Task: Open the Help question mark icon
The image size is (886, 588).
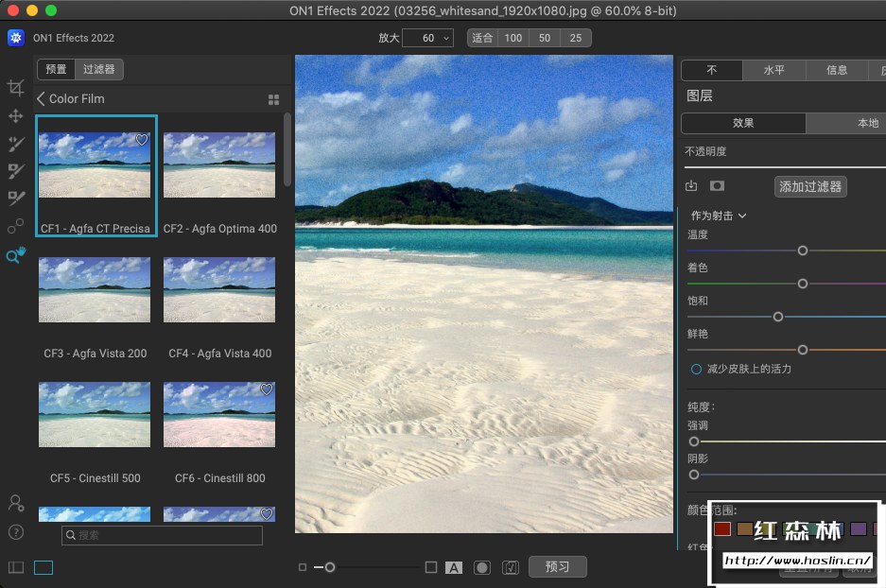Action: click(x=15, y=532)
